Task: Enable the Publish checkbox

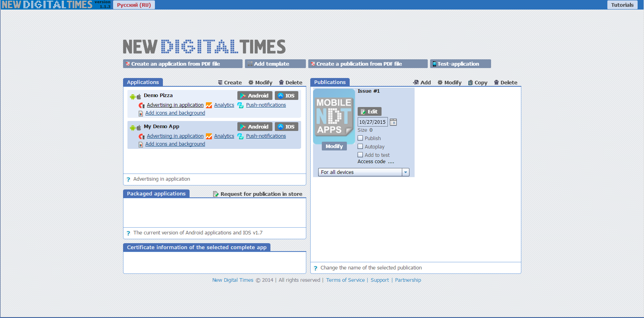Action: (360, 138)
